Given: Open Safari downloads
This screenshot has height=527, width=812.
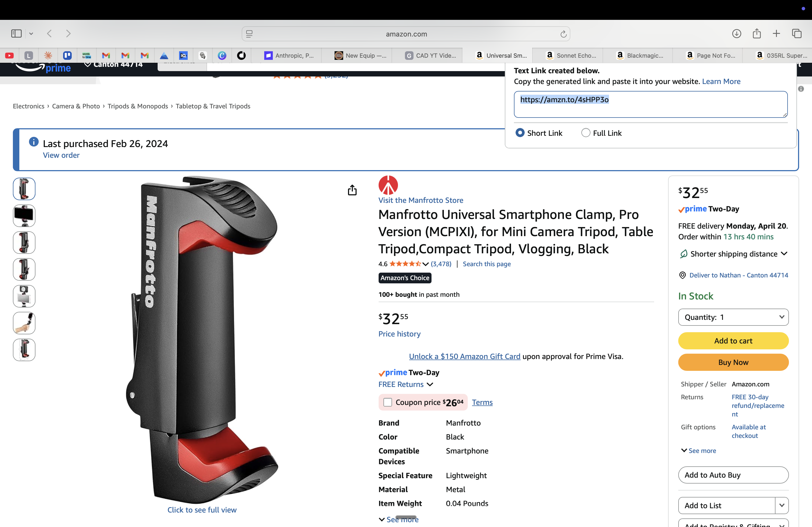Looking at the screenshot, I should [737, 33].
